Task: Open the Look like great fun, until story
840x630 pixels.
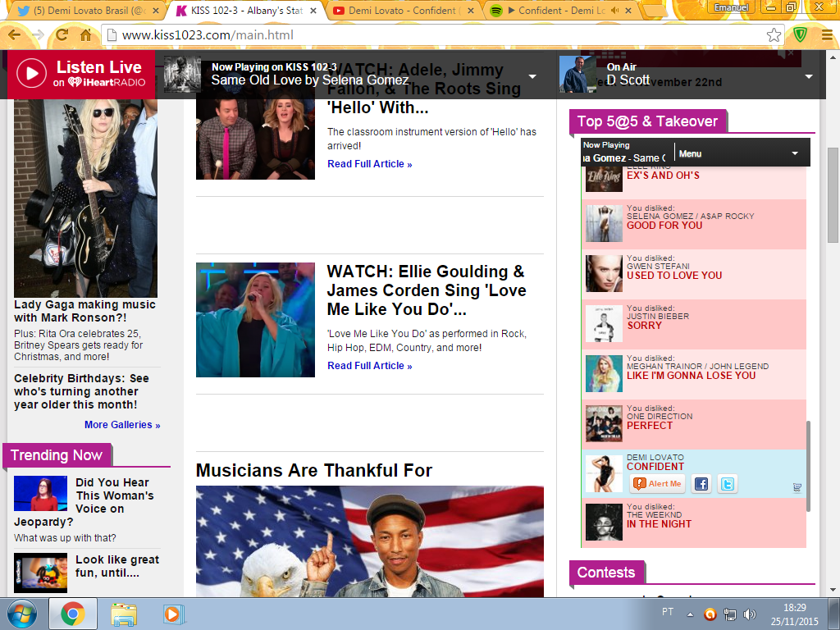Action: tap(117, 566)
